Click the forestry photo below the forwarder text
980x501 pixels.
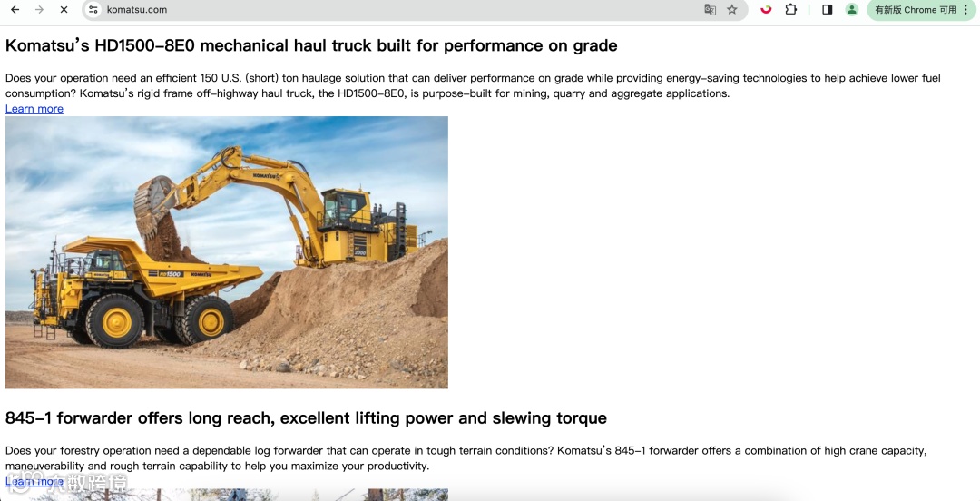227,495
